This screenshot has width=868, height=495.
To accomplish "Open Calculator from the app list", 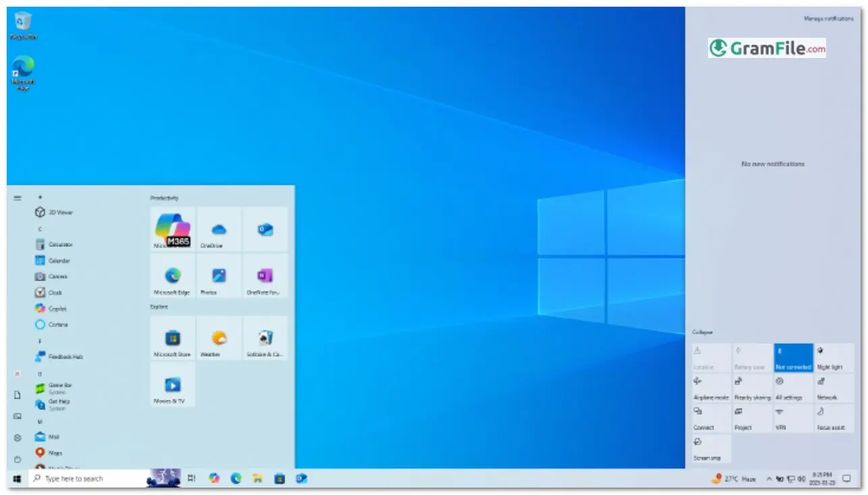I will pos(59,245).
